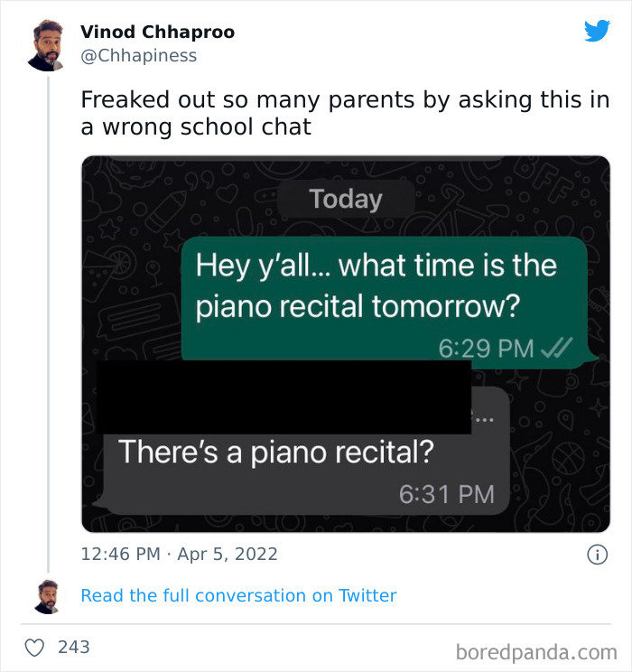Click the 12:46 PM · Apr 5, 2022 timestamp
This screenshot has width=632, height=672.
(179, 554)
